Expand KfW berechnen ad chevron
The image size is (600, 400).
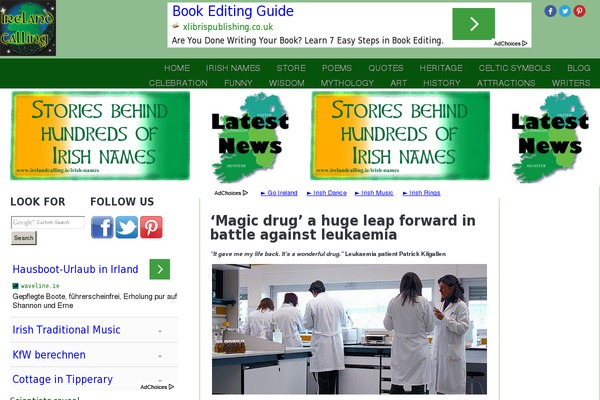click(x=160, y=356)
